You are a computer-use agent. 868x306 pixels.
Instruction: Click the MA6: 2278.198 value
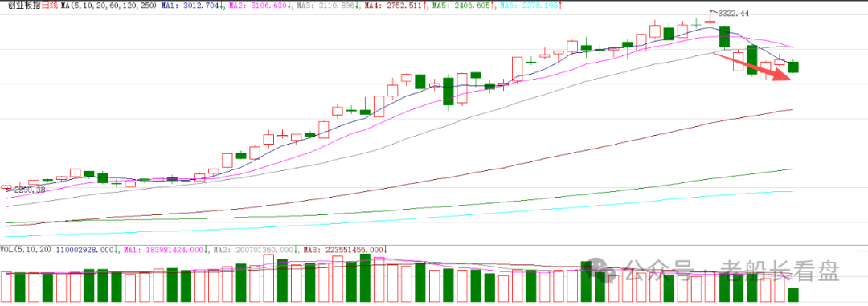(529, 6)
